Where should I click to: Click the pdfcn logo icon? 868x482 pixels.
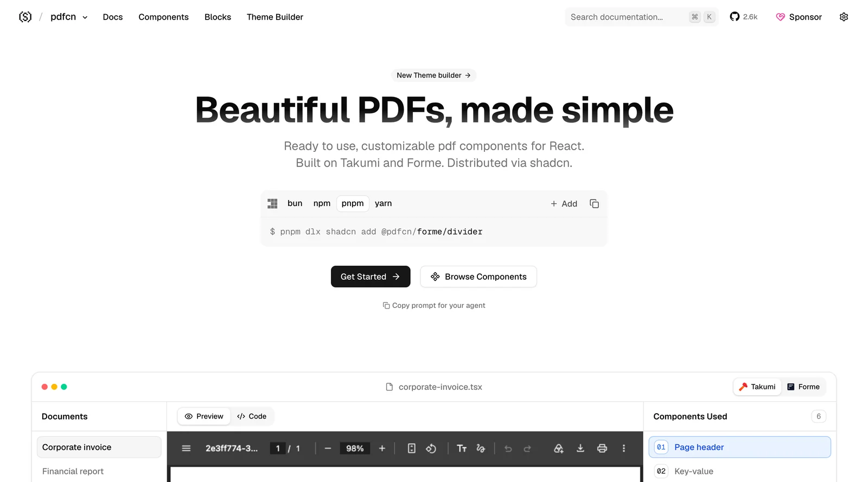point(25,17)
